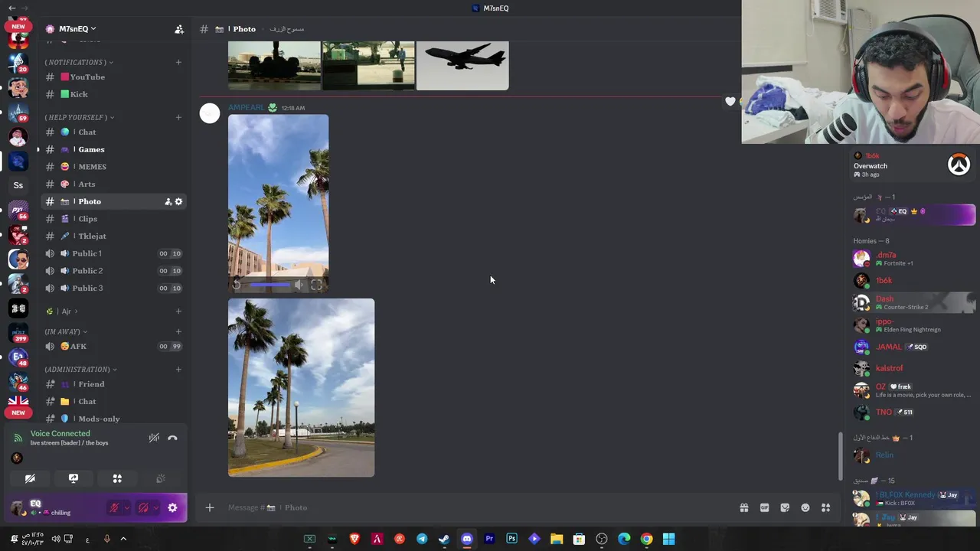Toggle fullscreen on the palm tree video
Screen dimensions: 980x551
tap(316, 285)
